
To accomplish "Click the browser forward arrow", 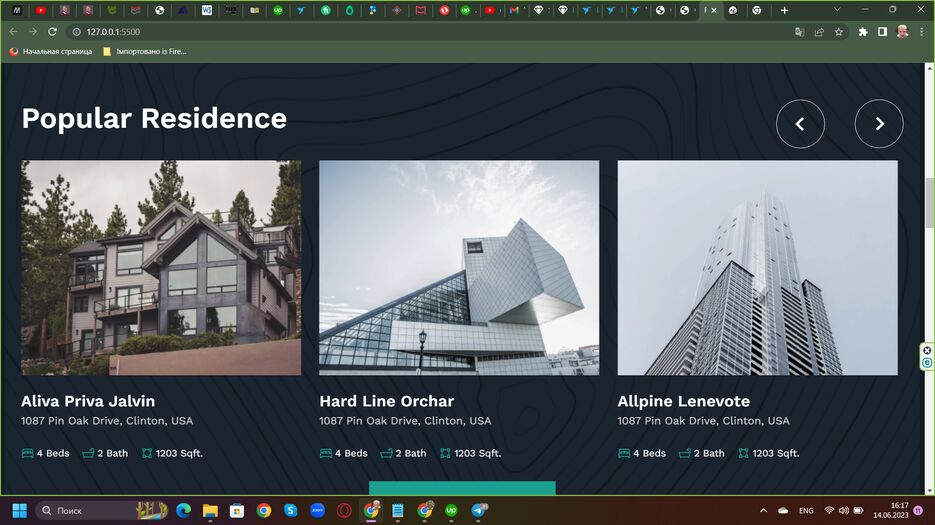I will click(33, 32).
